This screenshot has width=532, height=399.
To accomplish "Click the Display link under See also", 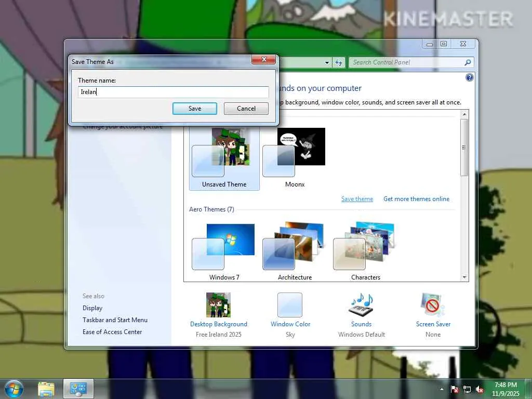I will 92,308.
